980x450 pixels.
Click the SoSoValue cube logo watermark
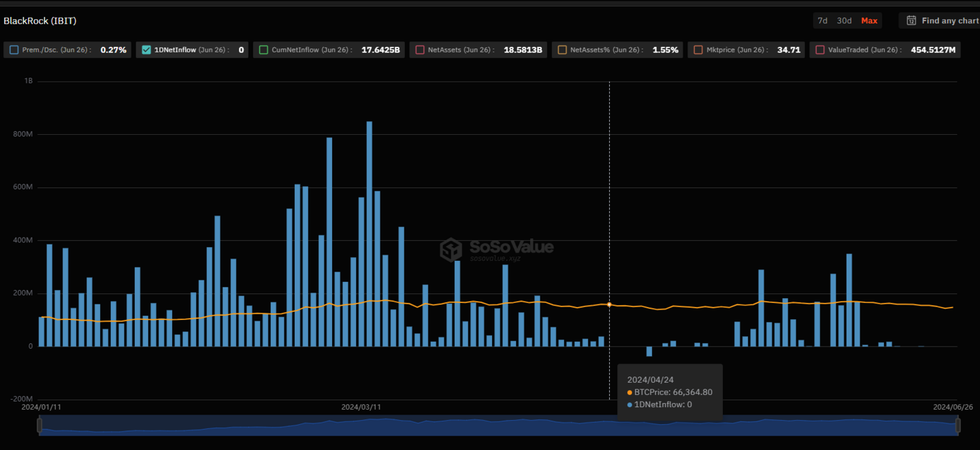451,250
